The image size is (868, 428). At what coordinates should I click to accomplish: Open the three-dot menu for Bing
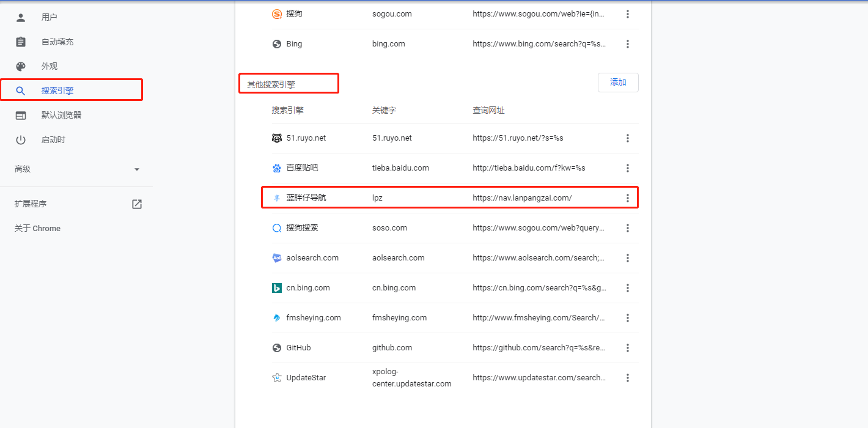click(628, 43)
